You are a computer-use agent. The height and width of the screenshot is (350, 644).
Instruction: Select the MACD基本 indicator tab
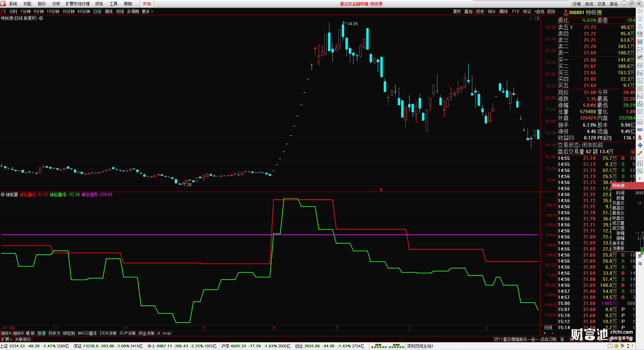point(87,333)
